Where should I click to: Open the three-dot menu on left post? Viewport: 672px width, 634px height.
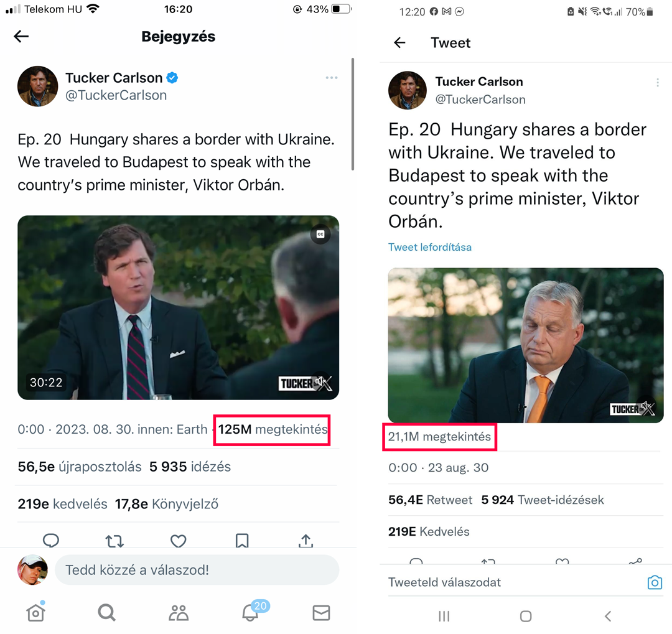[x=331, y=78]
